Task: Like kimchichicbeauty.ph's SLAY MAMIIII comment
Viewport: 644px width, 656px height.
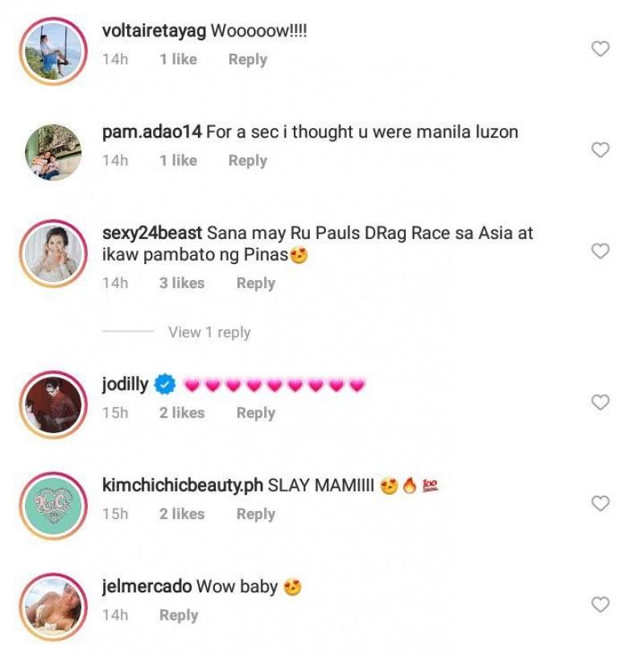Action: point(601,504)
